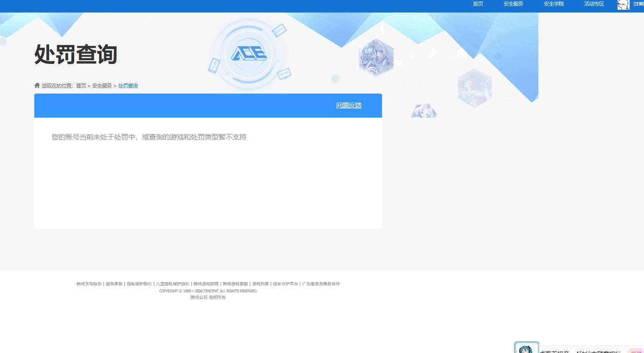Select the dragon character hexagon game icon
Viewport: 644px width, 353px height.
pos(376,57)
